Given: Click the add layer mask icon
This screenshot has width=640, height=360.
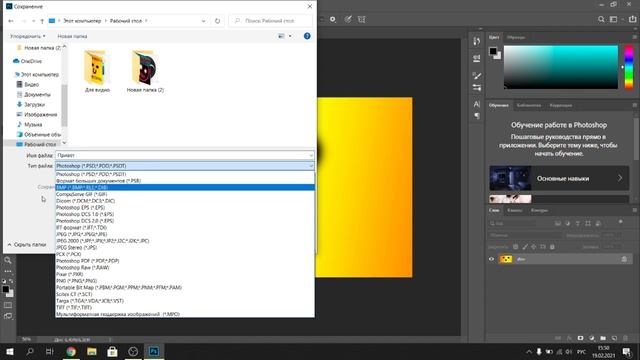Looking at the screenshot, I should (x=580, y=338).
